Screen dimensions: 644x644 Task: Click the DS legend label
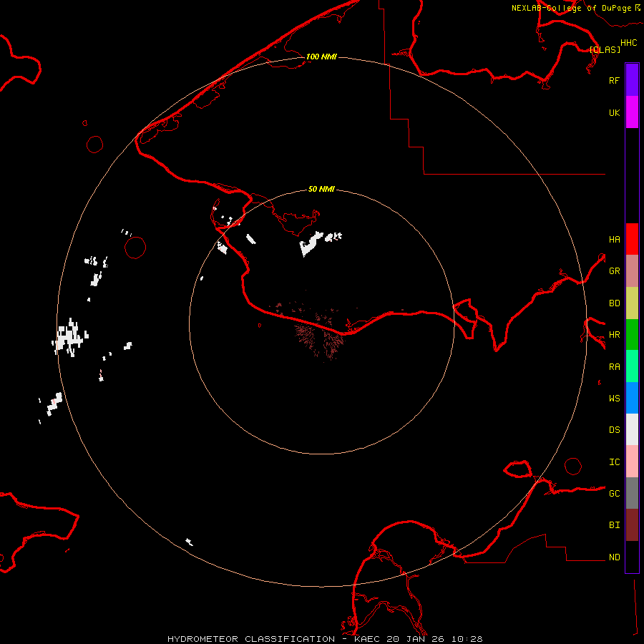click(614, 430)
